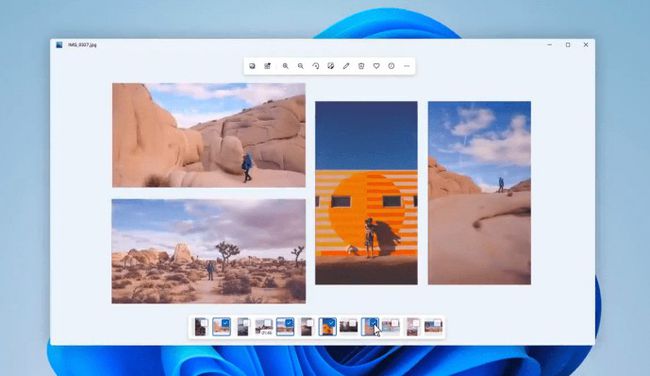Tick the checkbox on the sixth brown portrait thumbnail

pyautogui.click(x=310, y=323)
